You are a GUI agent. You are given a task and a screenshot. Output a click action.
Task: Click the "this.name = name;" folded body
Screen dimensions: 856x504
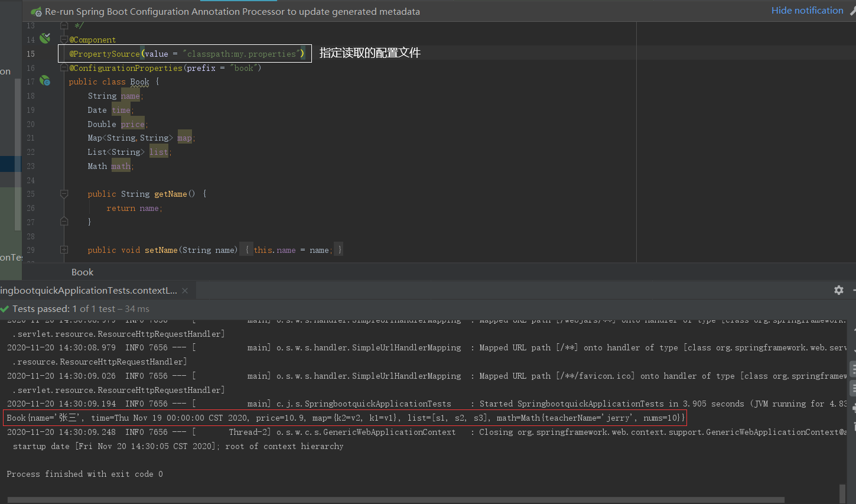coord(292,250)
